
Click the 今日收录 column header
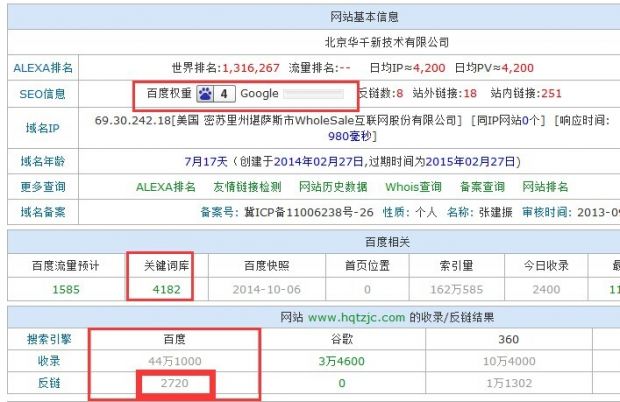[x=546, y=266]
